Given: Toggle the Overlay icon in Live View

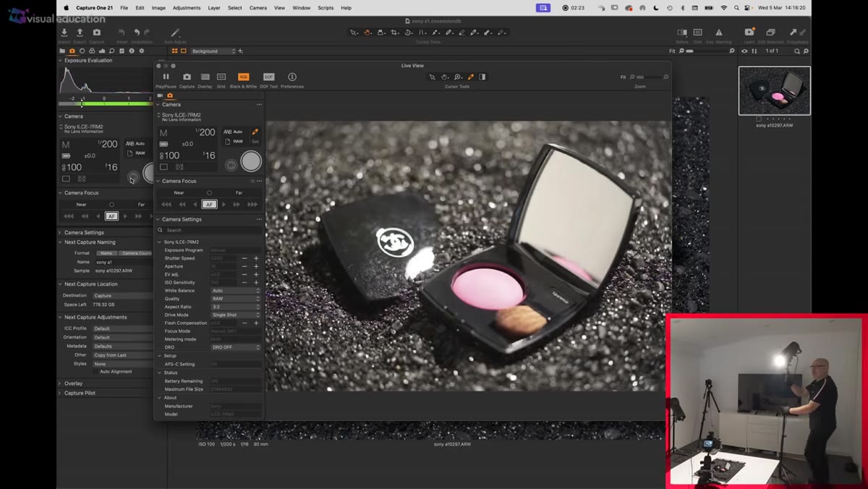Looking at the screenshot, I should (205, 77).
